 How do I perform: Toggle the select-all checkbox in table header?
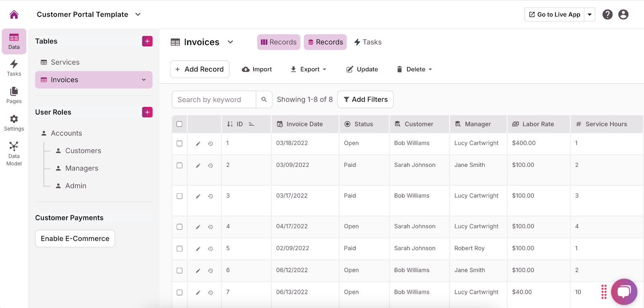pos(180,124)
